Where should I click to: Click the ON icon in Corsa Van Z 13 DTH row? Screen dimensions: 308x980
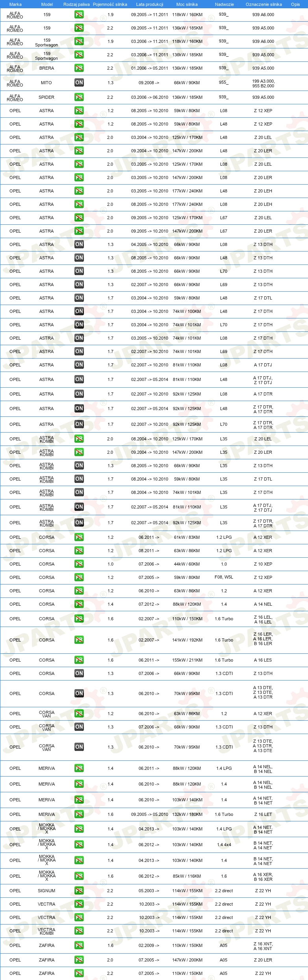pyautogui.click(x=79, y=727)
